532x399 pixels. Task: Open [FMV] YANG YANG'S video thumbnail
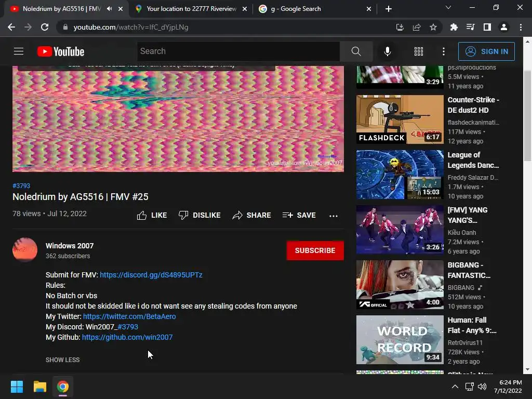(400, 230)
